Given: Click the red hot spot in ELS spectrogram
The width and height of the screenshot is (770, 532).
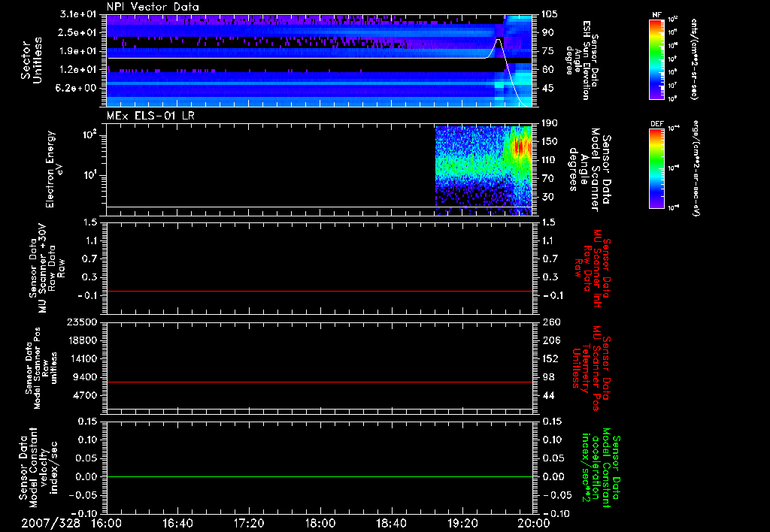Looking at the screenshot, I should [520, 146].
